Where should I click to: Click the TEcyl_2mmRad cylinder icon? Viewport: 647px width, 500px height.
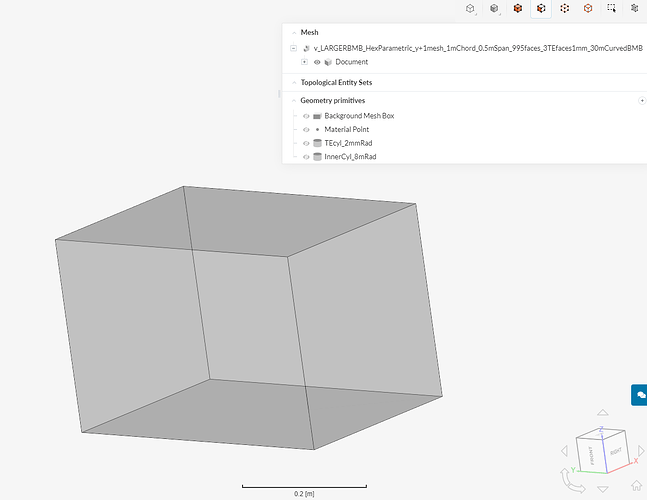pyautogui.click(x=317, y=143)
